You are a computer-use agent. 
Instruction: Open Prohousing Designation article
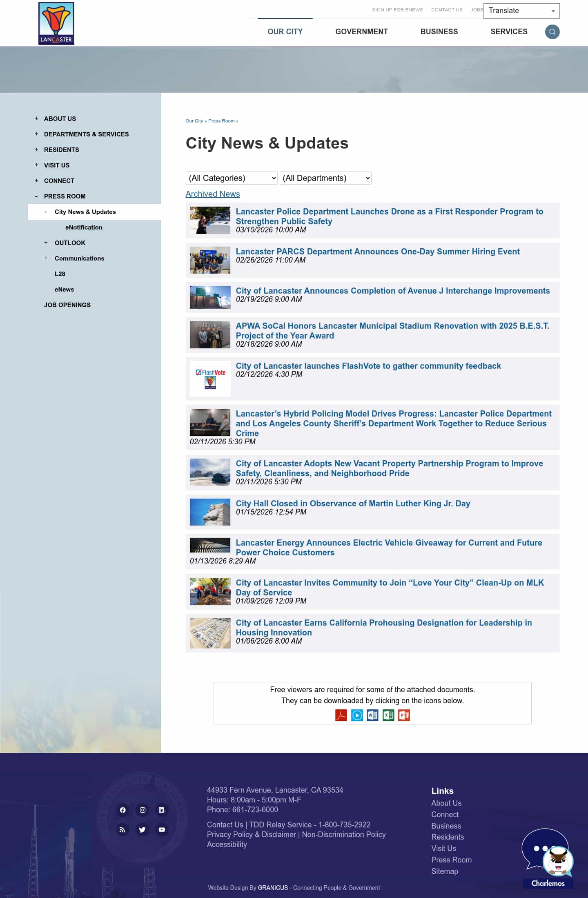click(x=384, y=628)
